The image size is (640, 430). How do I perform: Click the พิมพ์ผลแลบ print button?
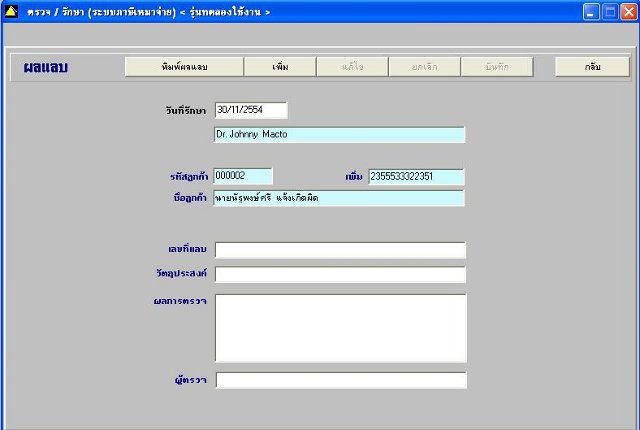pos(184,66)
